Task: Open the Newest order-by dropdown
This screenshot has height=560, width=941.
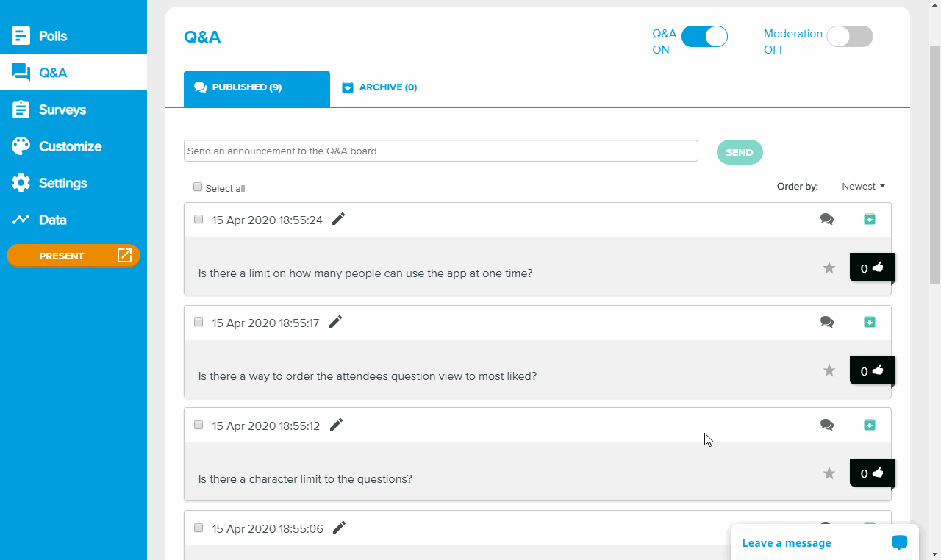Action: (x=864, y=187)
